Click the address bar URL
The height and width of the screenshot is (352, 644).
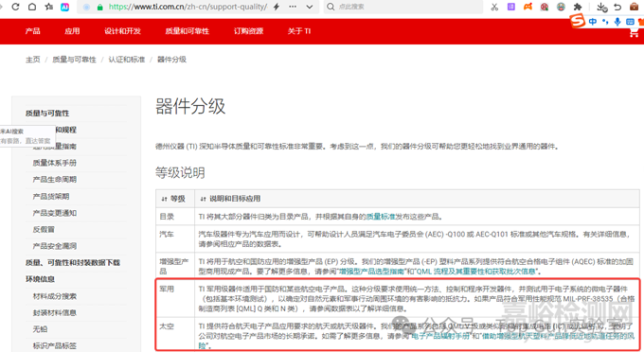[x=188, y=7]
